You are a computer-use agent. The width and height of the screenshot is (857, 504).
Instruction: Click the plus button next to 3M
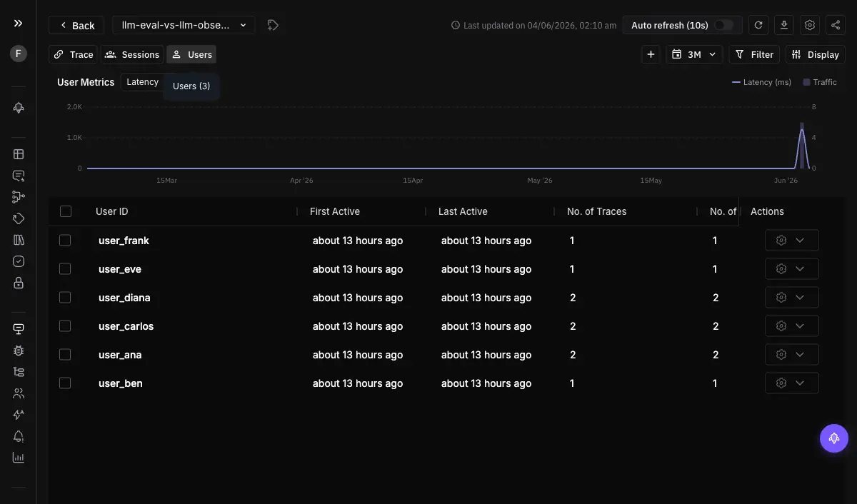tap(651, 54)
